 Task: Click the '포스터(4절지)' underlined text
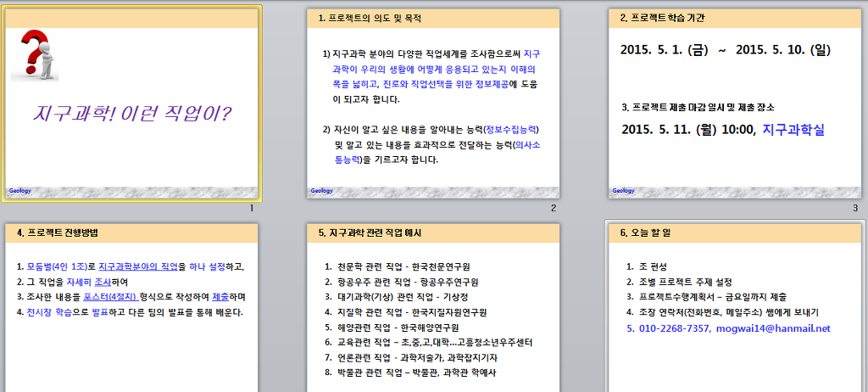click(111, 296)
